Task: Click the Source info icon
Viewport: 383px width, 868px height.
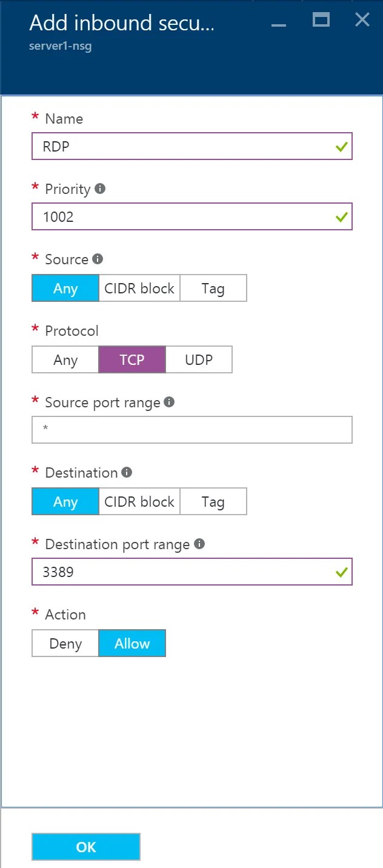Action: (x=98, y=259)
